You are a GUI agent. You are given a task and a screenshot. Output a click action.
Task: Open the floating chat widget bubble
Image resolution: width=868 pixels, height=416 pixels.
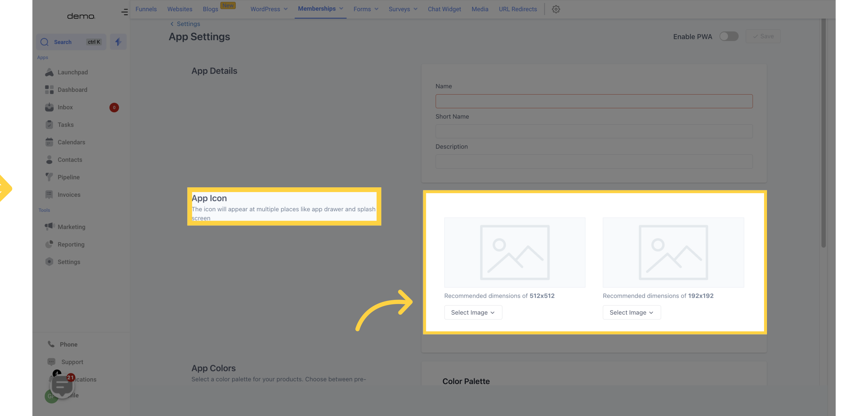pyautogui.click(x=62, y=386)
